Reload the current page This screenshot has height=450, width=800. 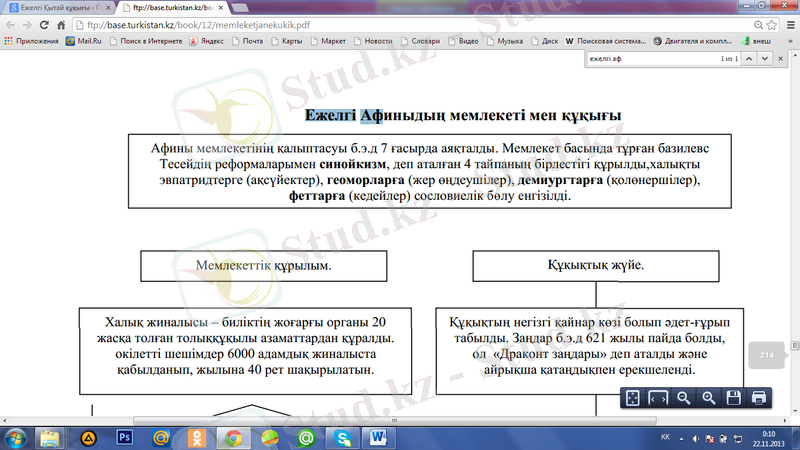pyautogui.click(x=44, y=24)
